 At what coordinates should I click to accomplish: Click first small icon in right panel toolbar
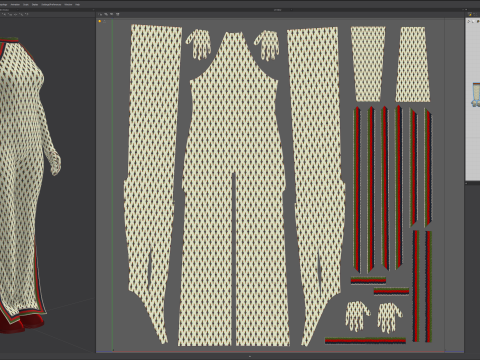pos(469,21)
